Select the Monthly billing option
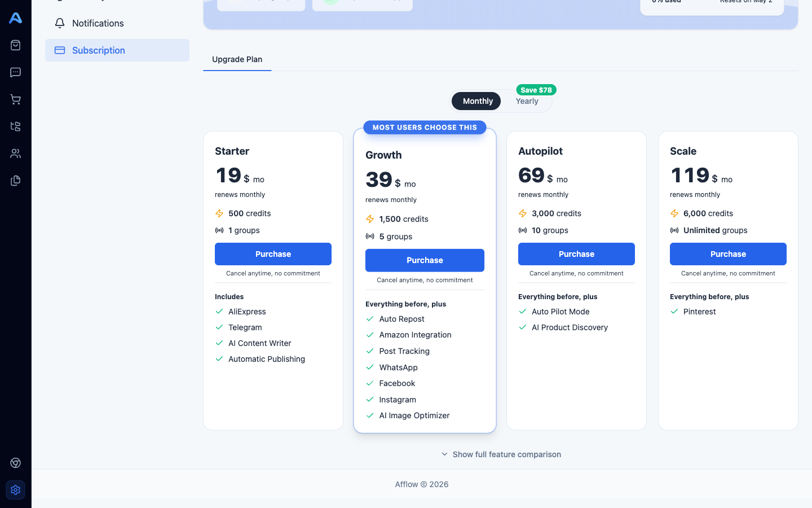This screenshot has height=508, width=812. tap(476, 100)
